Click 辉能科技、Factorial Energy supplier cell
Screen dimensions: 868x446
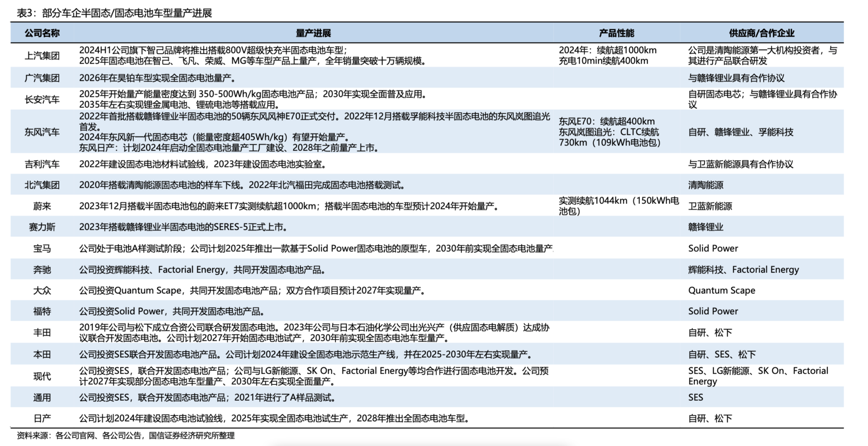tap(743, 269)
